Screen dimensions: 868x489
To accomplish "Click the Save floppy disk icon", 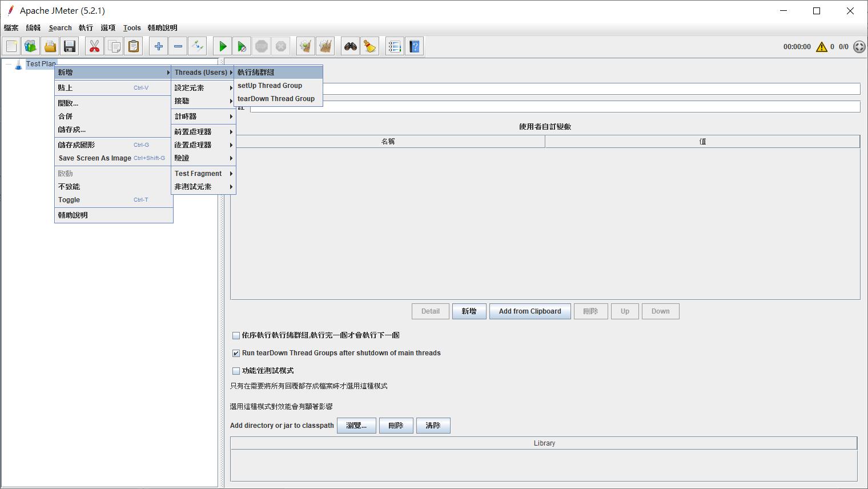I will coord(70,46).
